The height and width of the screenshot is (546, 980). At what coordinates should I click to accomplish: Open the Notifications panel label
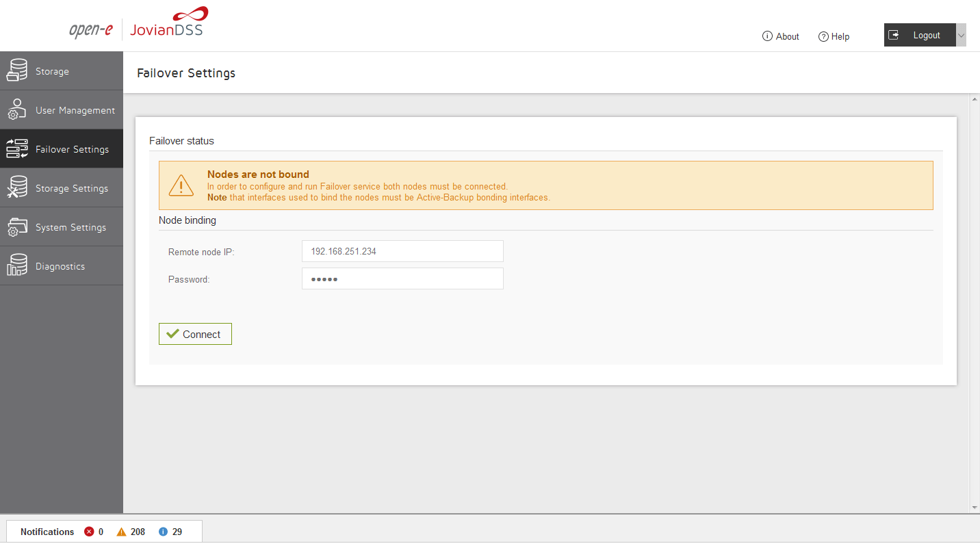[47, 532]
